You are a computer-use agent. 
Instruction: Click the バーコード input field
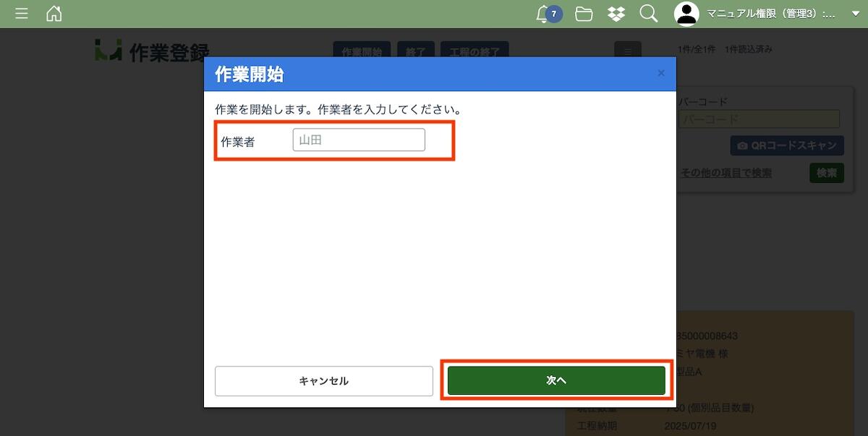[759, 119]
